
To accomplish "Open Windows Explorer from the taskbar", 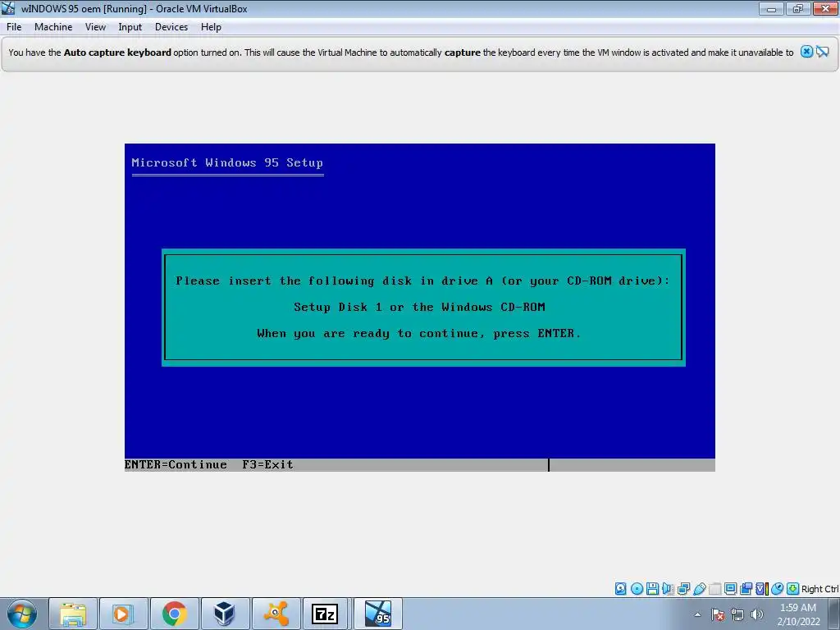I will pyautogui.click(x=73, y=614).
